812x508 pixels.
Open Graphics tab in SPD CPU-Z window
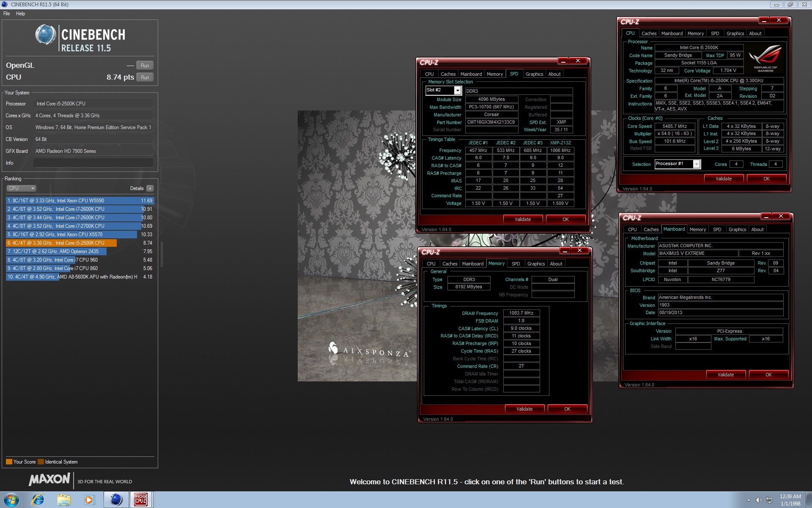pos(534,74)
